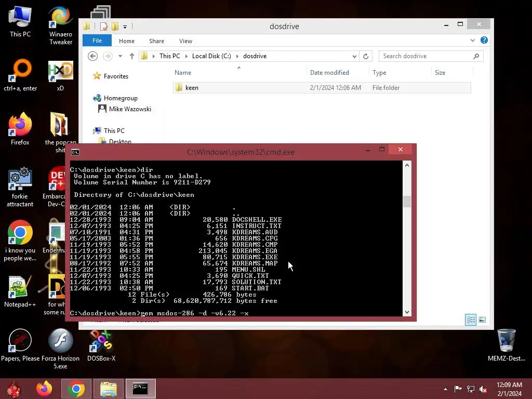Expand address bar history dropdown
This screenshot has height=399, width=532.
(354, 56)
